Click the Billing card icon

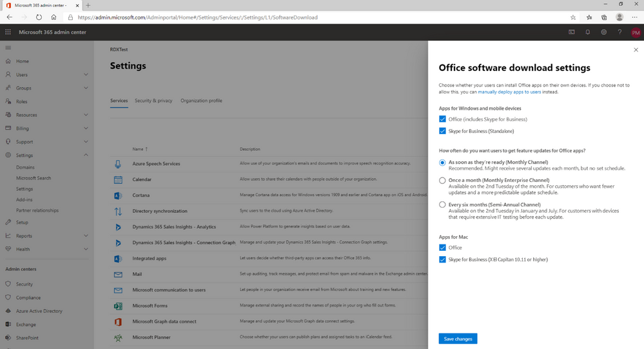[x=8, y=128]
